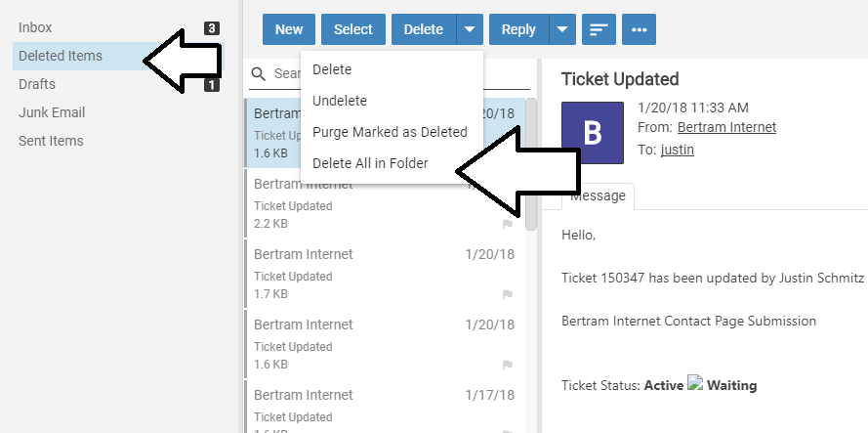Click the sender avatar with letter B
The height and width of the screenshot is (433, 868).
(593, 132)
